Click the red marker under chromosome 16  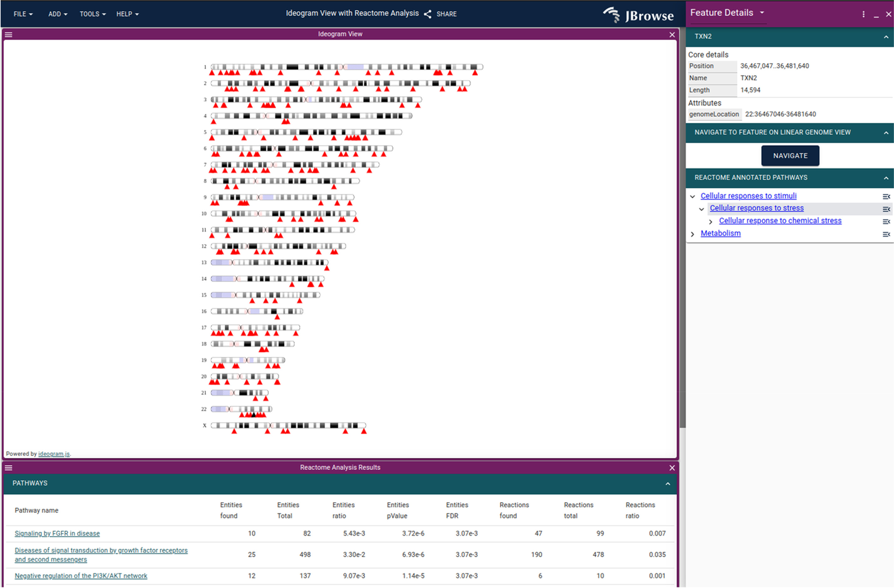[x=277, y=317]
